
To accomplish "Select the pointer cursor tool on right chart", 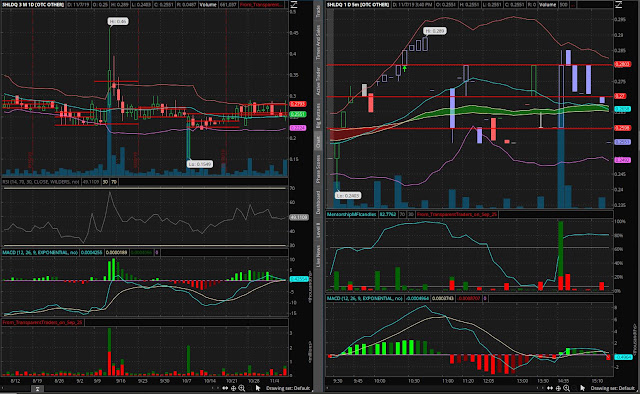I will click(582, 388).
